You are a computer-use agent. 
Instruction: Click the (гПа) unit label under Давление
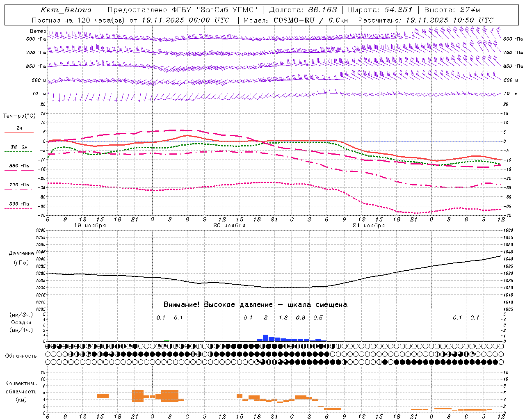[x=21, y=262]
